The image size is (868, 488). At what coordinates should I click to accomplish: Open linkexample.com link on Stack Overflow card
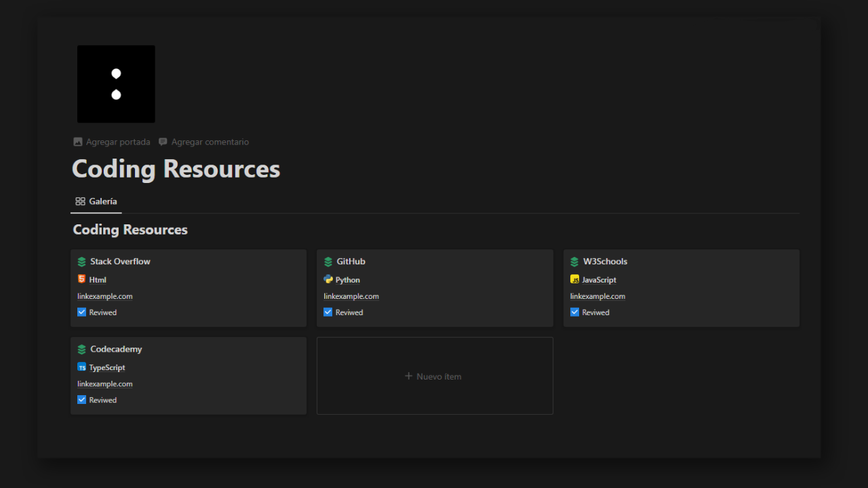click(x=105, y=296)
